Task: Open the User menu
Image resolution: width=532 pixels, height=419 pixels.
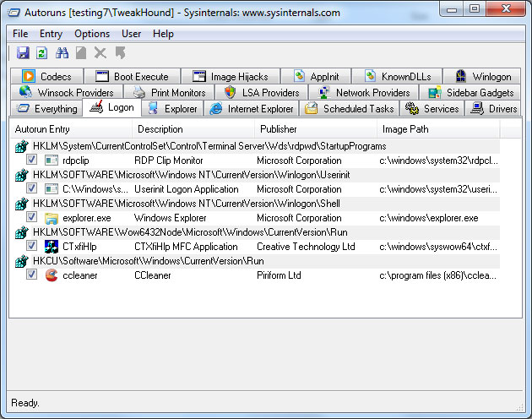Action: click(131, 34)
